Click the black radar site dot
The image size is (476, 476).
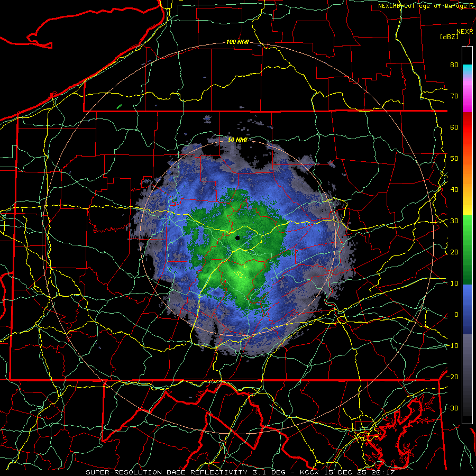click(237, 237)
